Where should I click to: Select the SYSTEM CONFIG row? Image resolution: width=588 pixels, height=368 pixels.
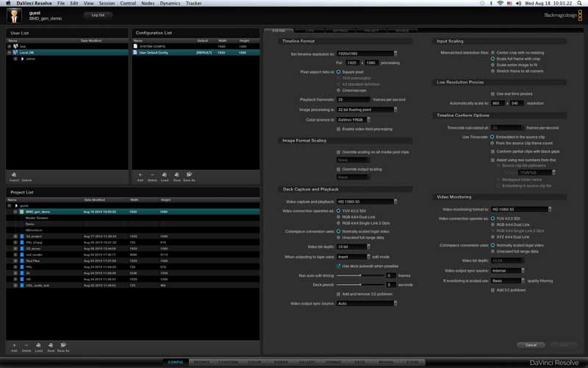pos(196,46)
